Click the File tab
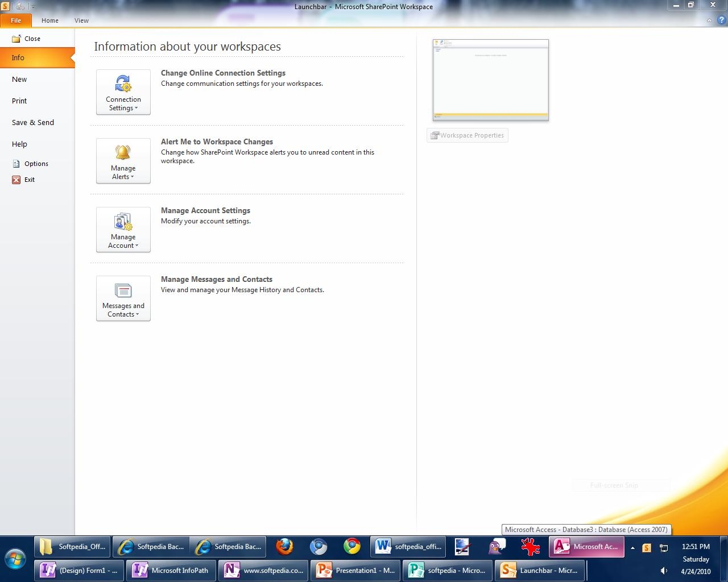 click(x=16, y=20)
